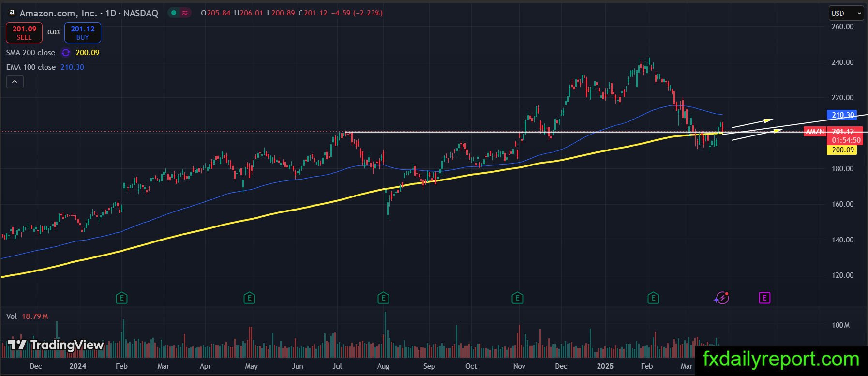Click the Amazon logo icon beside the symbol name
Viewport: 868px width, 376px height.
click(12, 13)
